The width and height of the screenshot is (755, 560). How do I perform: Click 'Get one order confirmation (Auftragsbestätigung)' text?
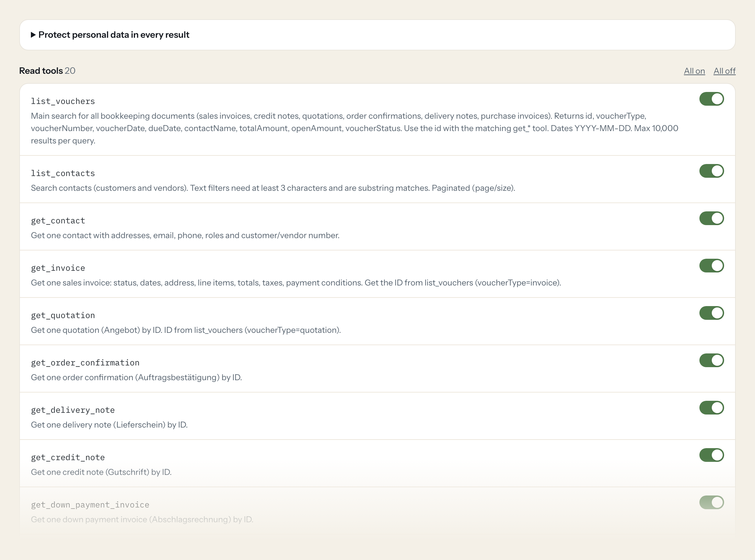pos(136,377)
